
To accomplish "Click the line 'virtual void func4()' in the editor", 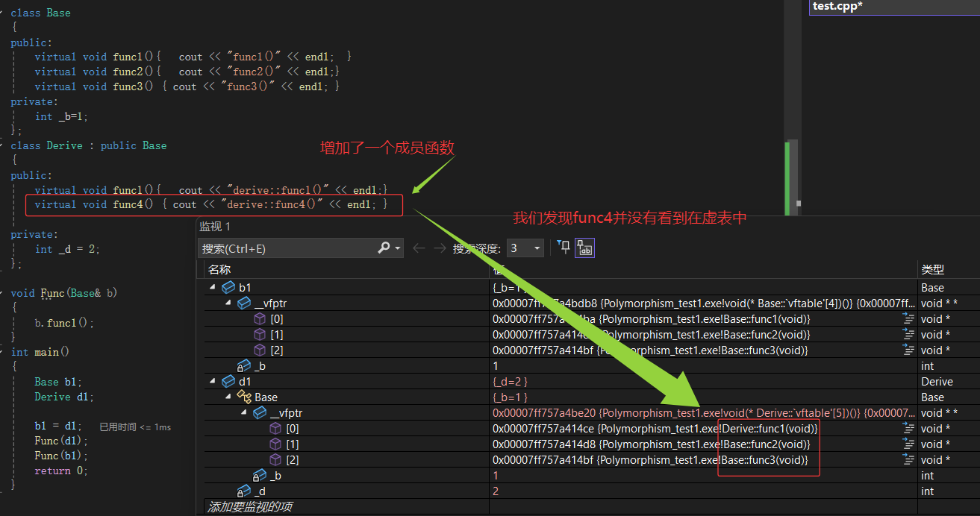I will 211,204.
